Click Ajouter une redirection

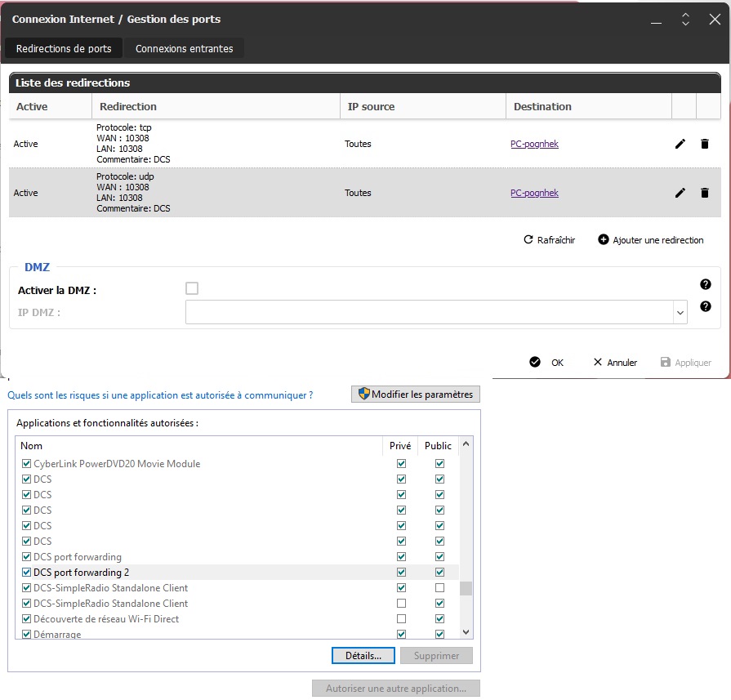click(x=651, y=239)
